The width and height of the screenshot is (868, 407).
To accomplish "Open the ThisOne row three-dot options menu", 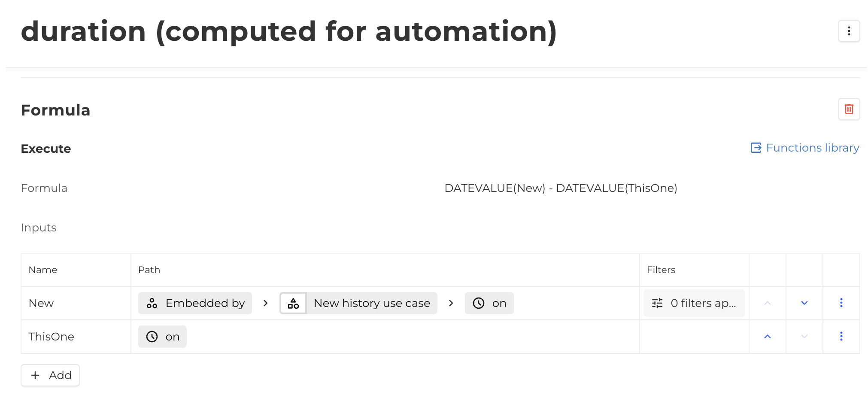I will [x=841, y=337].
